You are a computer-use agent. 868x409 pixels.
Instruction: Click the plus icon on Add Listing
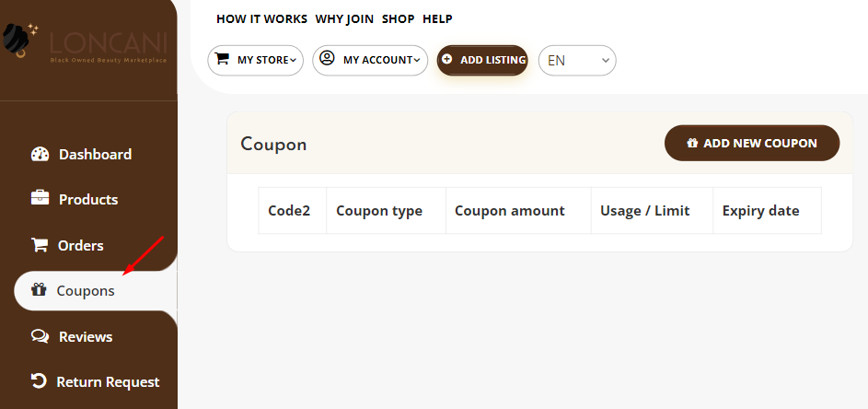447,59
